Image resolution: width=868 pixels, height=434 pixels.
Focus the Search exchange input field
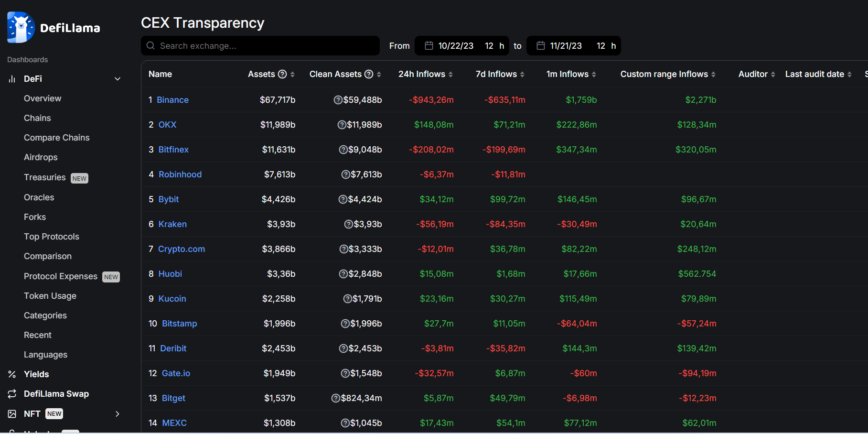coord(260,46)
